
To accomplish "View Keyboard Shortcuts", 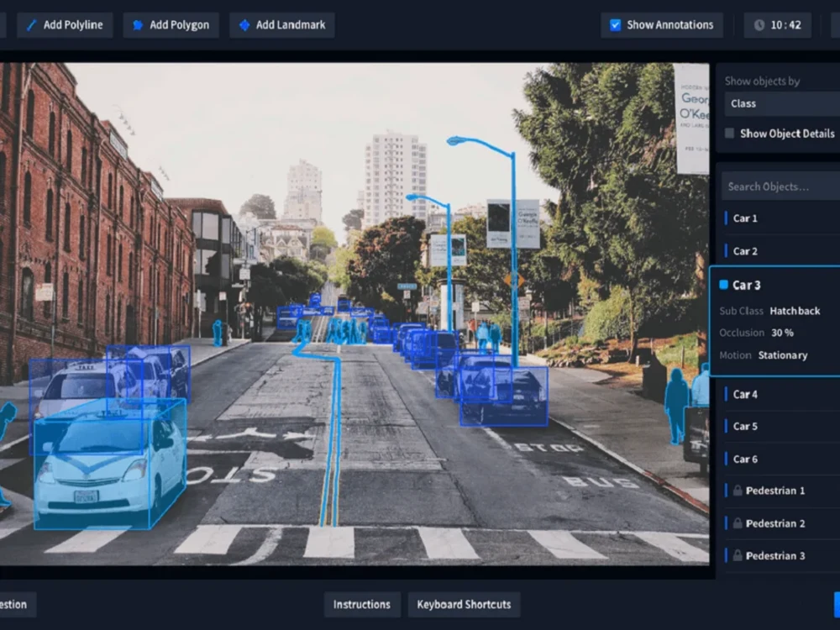I will [464, 604].
